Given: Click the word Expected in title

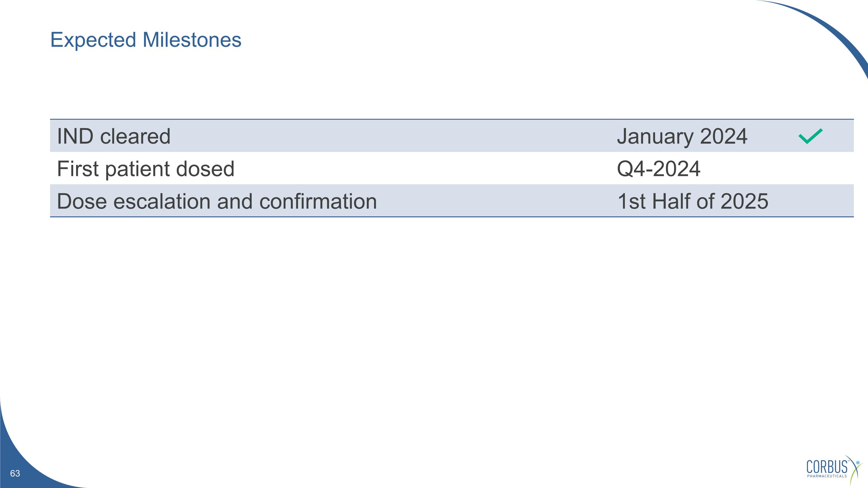Looking at the screenshot, I should click(93, 40).
